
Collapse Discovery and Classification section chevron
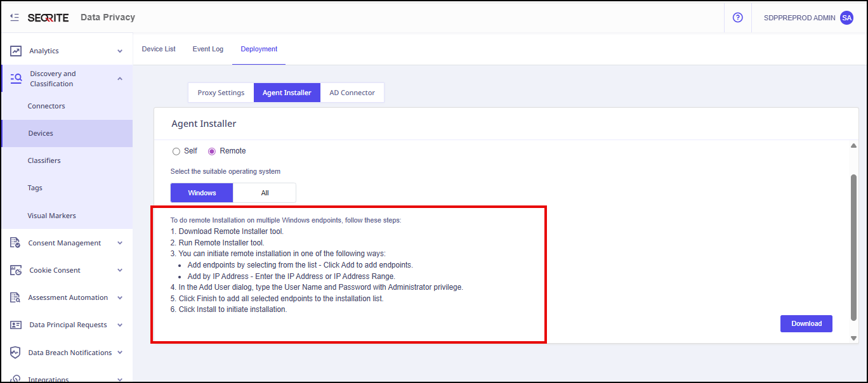(120, 79)
